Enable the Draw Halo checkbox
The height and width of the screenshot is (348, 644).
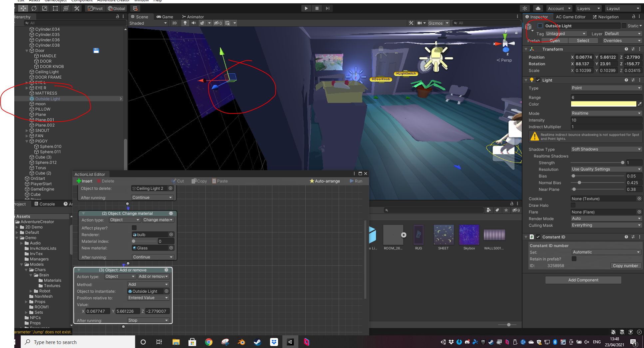(x=573, y=205)
